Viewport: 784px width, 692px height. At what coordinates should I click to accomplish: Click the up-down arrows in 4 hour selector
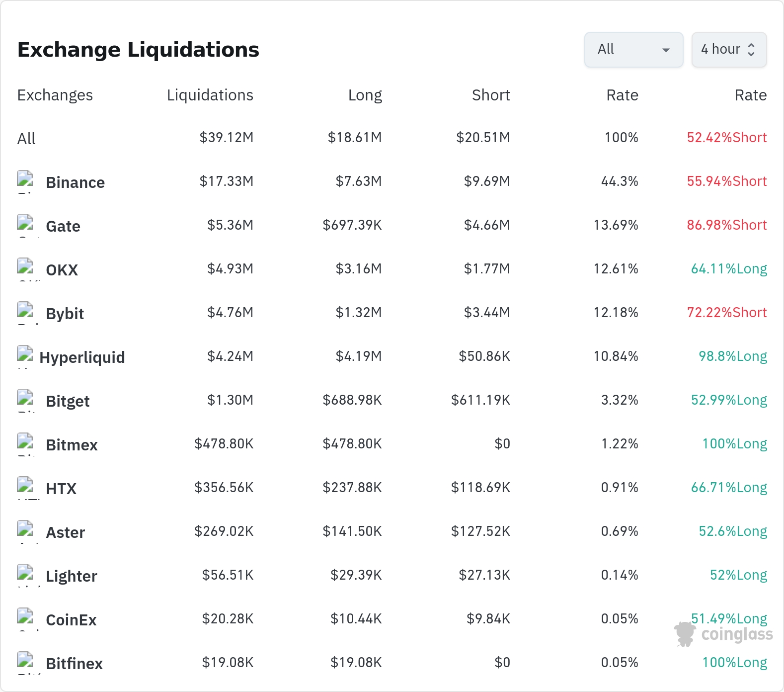tap(751, 50)
